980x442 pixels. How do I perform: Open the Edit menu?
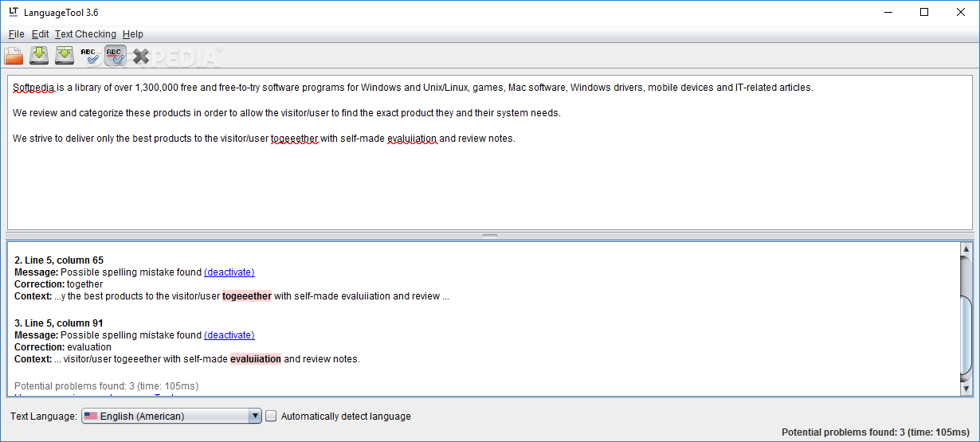coord(41,34)
